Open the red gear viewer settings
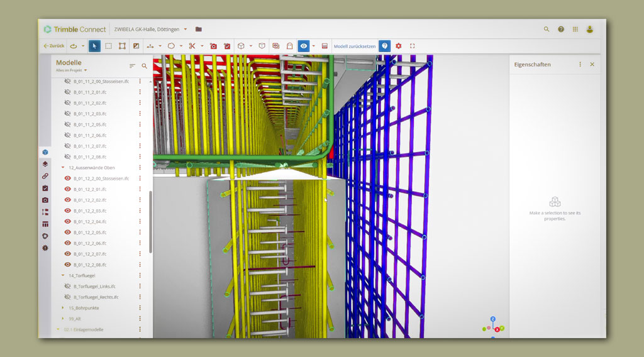 click(x=398, y=46)
